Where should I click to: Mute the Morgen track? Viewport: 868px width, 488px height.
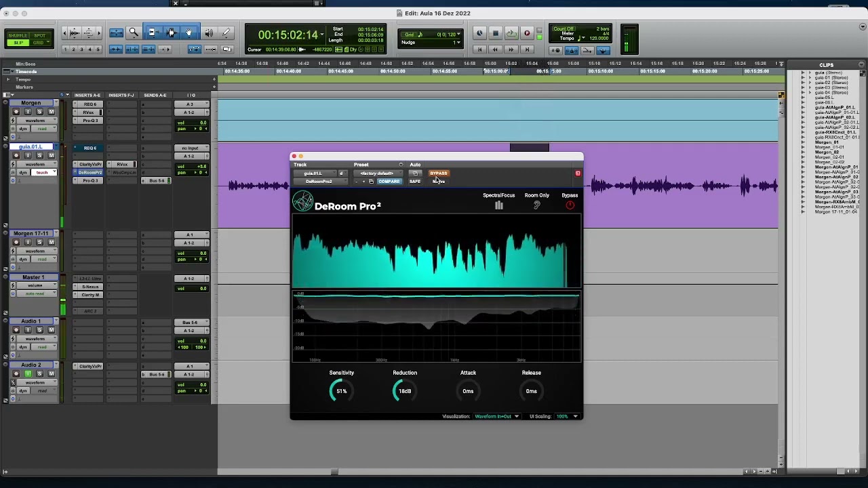coord(51,112)
